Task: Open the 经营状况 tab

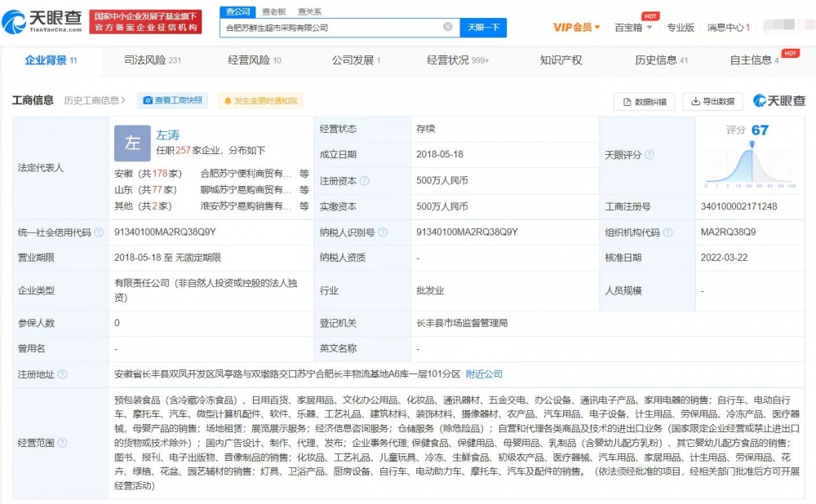Action: pyautogui.click(x=458, y=60)
